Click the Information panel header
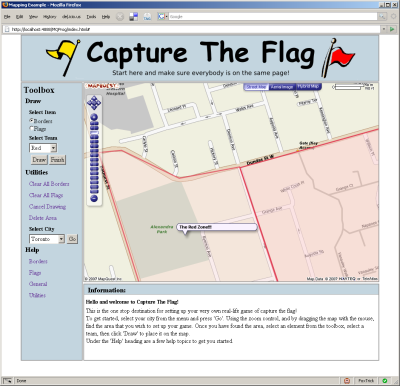 231,290
